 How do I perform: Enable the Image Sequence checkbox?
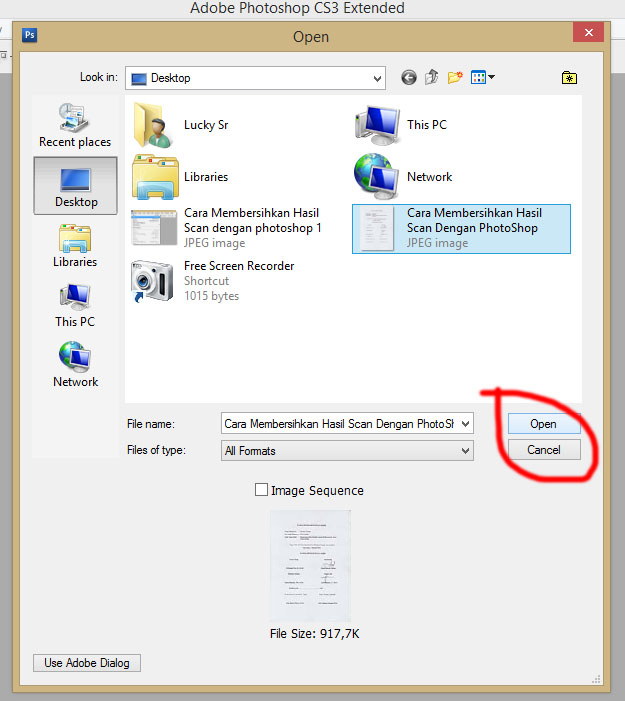[x=261, y=490]
